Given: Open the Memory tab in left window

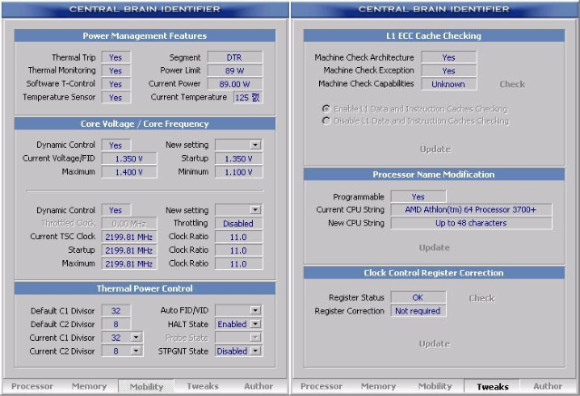Looking at the screenshot, I should [x=89, y=386].
